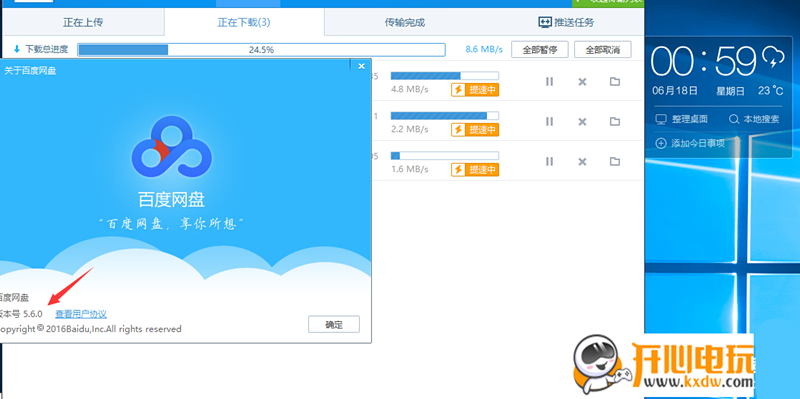
Task: Switch to the 正在上传 tab
Action: point(83,22)
